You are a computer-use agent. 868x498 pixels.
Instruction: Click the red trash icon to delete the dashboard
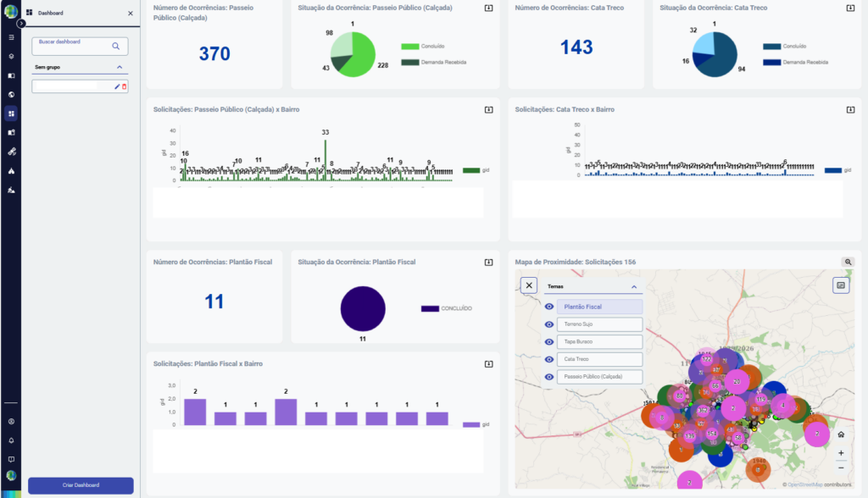[x=124, y=86]
